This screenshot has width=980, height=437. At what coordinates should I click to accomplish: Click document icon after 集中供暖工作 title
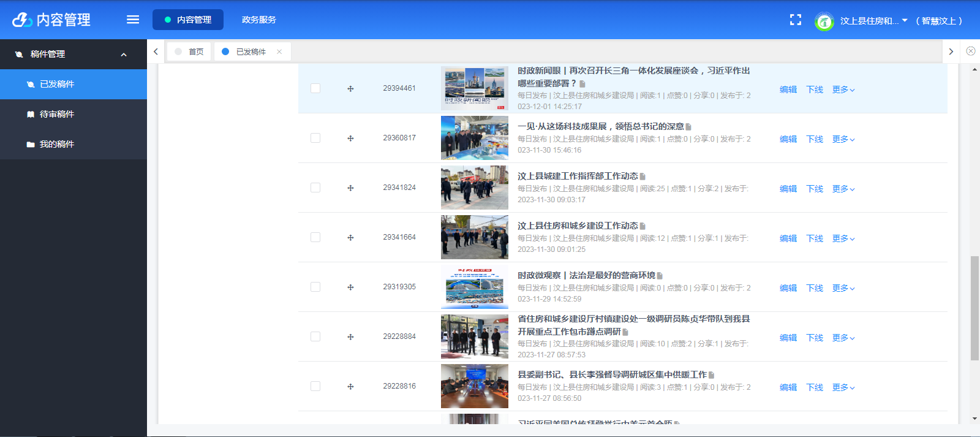[711, 375]
